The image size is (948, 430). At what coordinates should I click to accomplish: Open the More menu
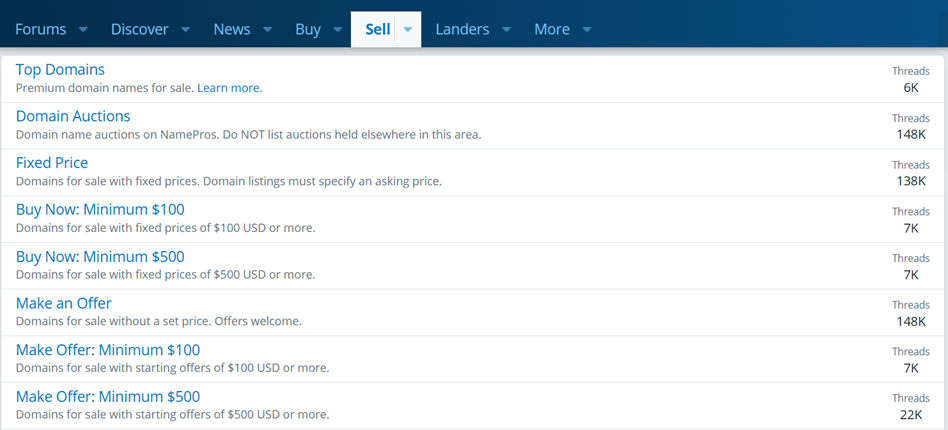point(552,29)
